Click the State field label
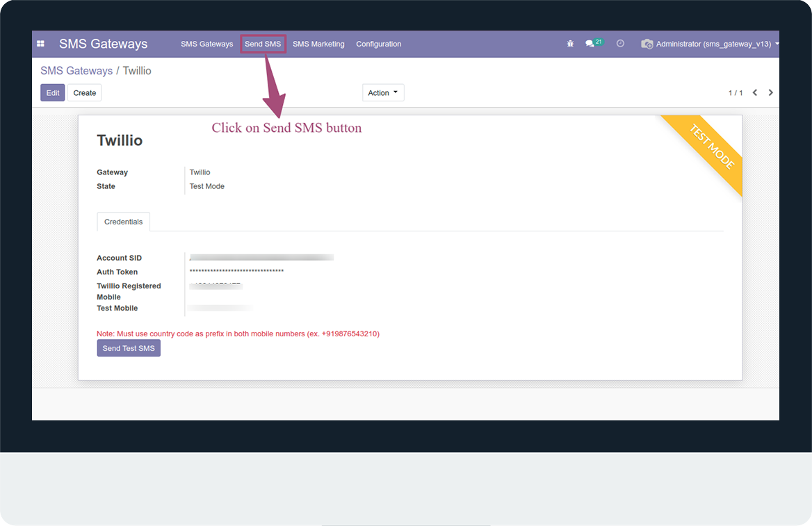 coord(106,186)
